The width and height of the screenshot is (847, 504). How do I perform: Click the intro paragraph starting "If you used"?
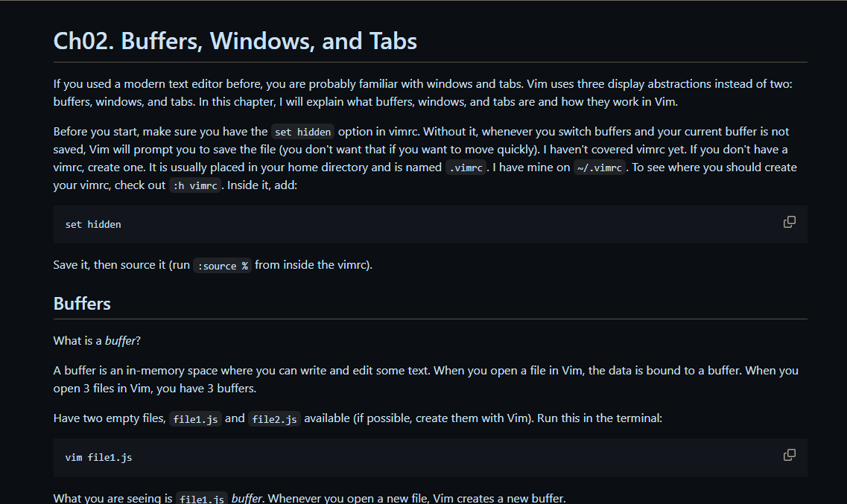(x=422, y=93)
